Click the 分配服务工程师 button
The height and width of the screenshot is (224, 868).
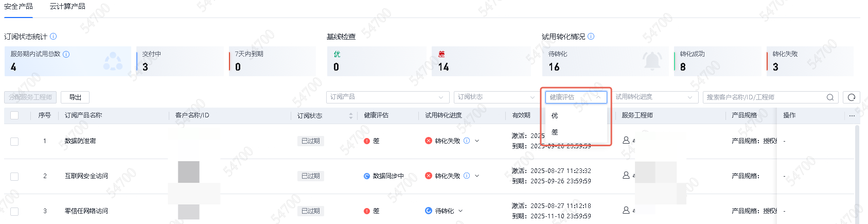30,97
